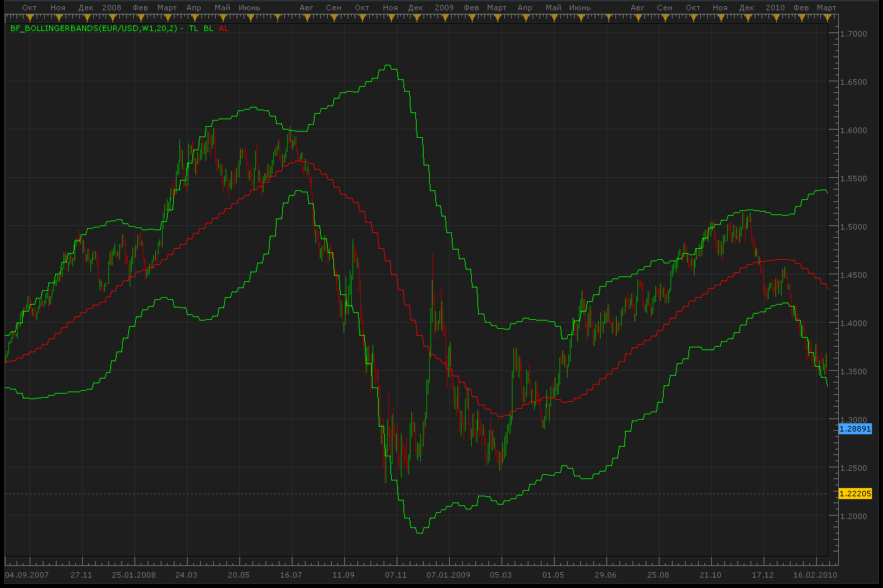
Task: Click the 24.03 date label
Action: pyautogui.click(x=186, y=574)
